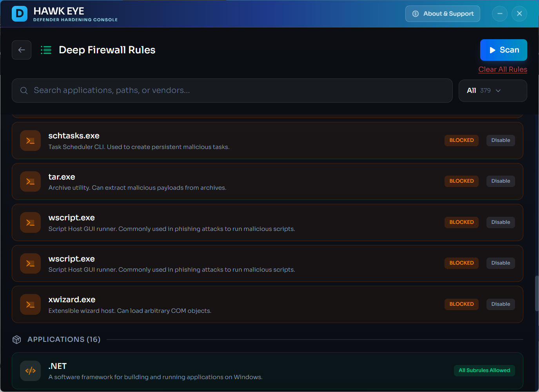The width and height of the screenshot is (539, 392).
Task: Disable the xwizard.exe blocked rule
Action: [x=501, y=304]
